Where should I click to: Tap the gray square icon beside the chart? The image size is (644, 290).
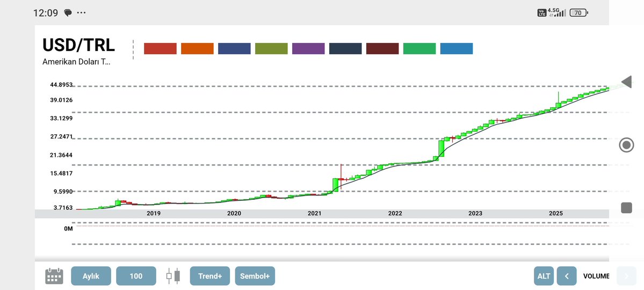(626, 208)
